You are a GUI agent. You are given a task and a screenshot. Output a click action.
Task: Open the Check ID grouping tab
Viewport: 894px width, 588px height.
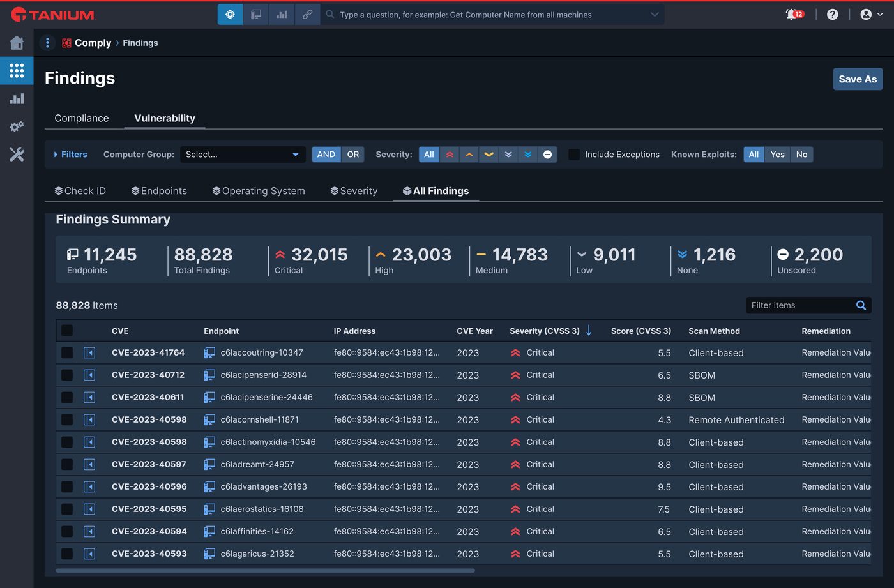tap(80, 191)
